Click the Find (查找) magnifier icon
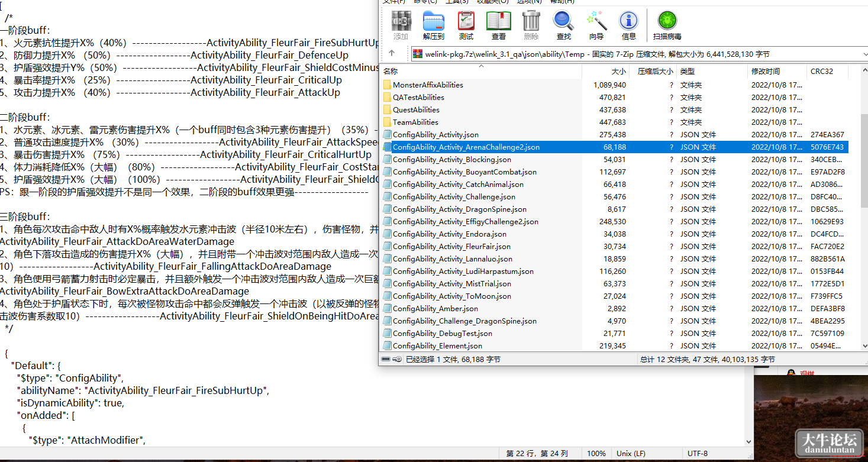The height and width of the screenshot is (462, 868). coord(564,25)
